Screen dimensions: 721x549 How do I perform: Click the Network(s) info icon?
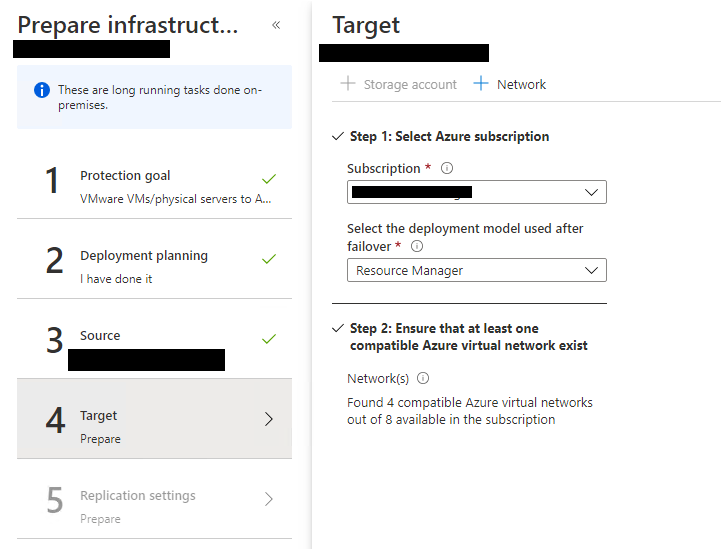coord(423,378)
